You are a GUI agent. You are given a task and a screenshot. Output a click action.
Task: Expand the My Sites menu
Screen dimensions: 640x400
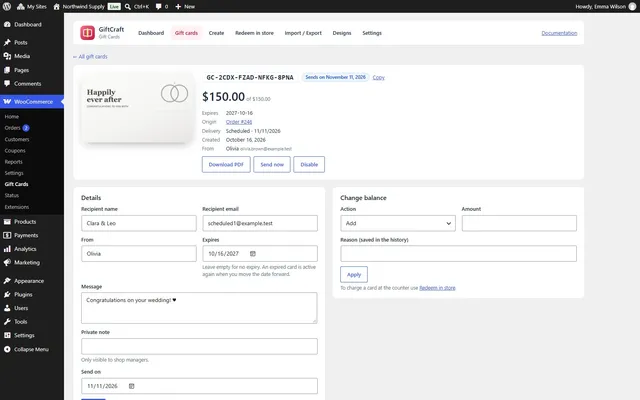pyautogui.click(x=32, y=7)
